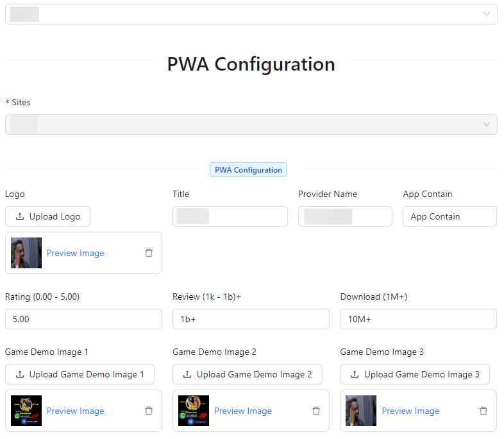The width and height of the screenshot is (504, 439).
Task: Click Upload Game Demo Image 3
Action: [415, 374]
